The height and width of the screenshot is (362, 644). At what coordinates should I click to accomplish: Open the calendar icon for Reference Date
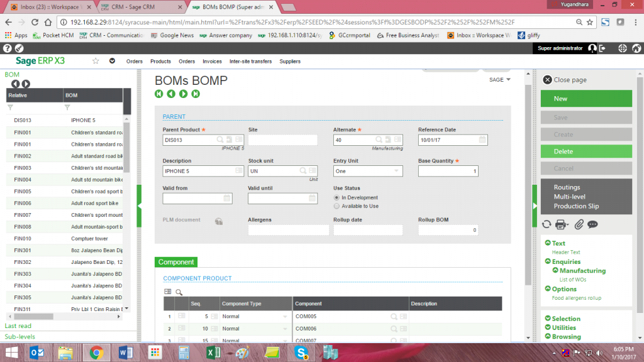[482, 140]
